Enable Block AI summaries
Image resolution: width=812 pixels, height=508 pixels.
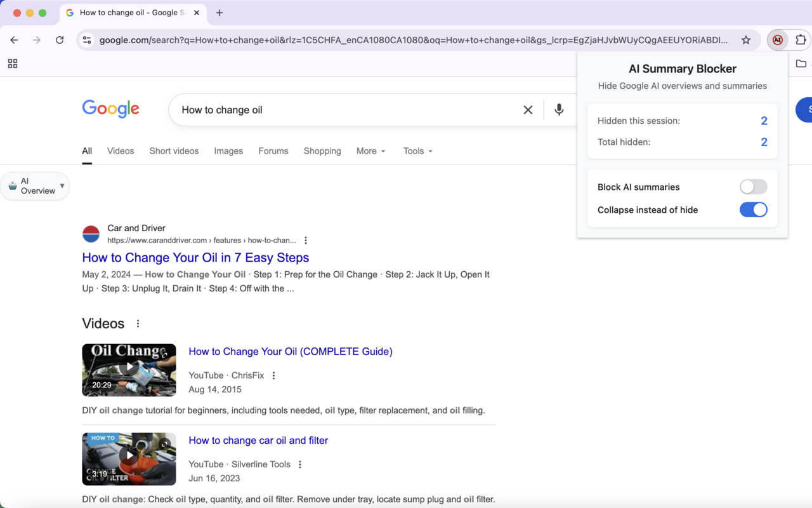753,186
